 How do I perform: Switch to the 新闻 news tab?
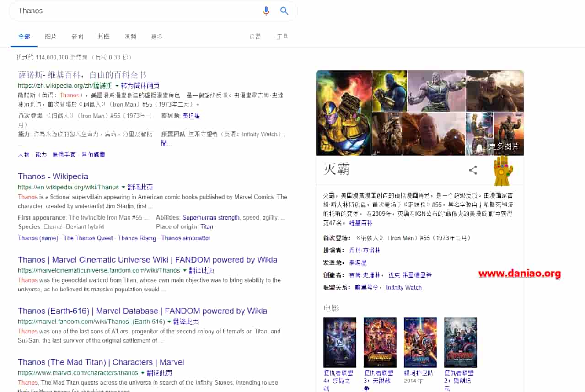point(77,37)
